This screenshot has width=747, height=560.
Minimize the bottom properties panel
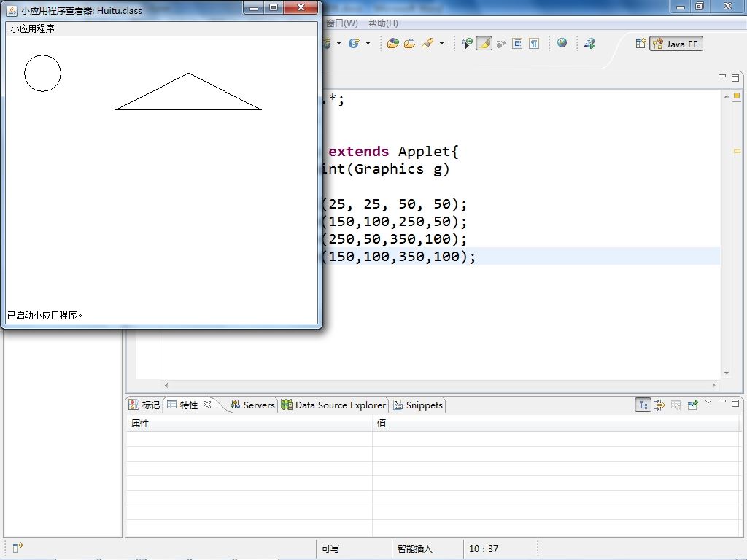coord(722,402)
